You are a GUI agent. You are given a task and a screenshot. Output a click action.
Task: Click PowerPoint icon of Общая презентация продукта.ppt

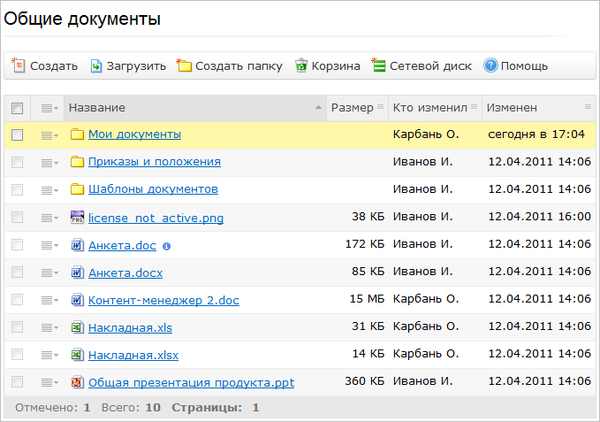(77, 381)
